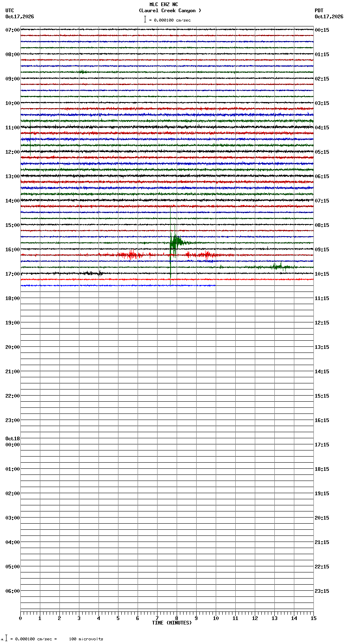Click the PDT time label '00:15'

pos(322,30)
